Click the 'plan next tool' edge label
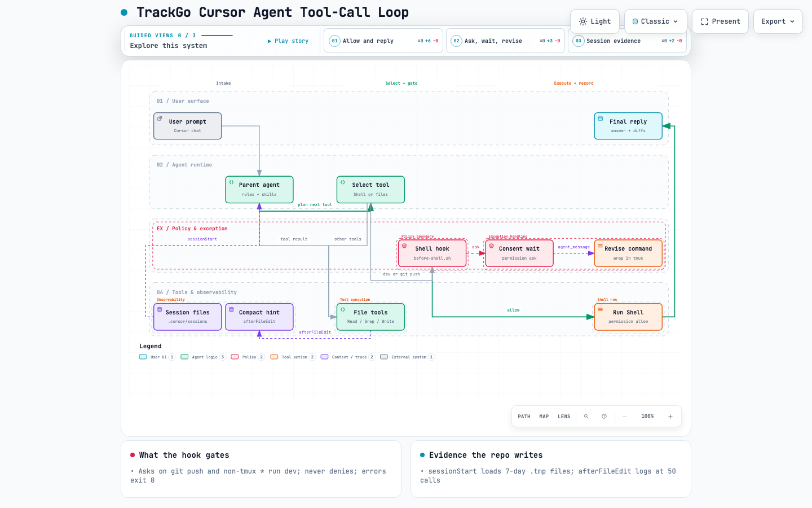 coord(315,205)
